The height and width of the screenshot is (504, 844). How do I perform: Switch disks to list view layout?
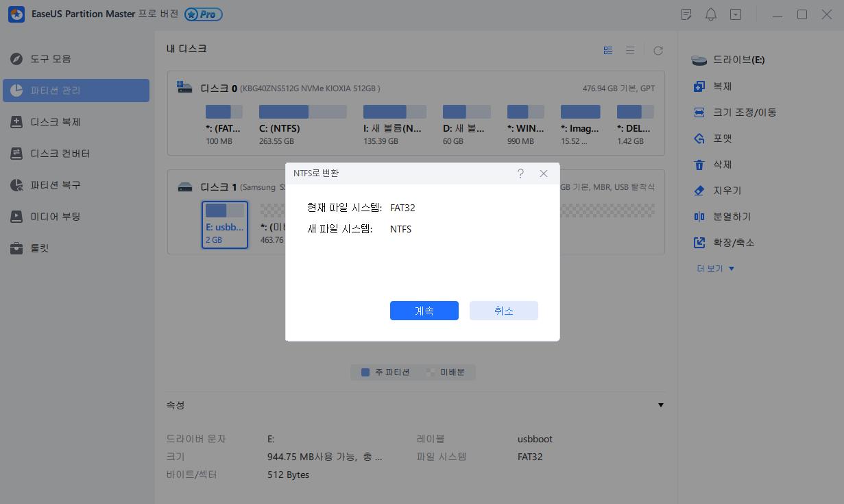pos(629,50)
